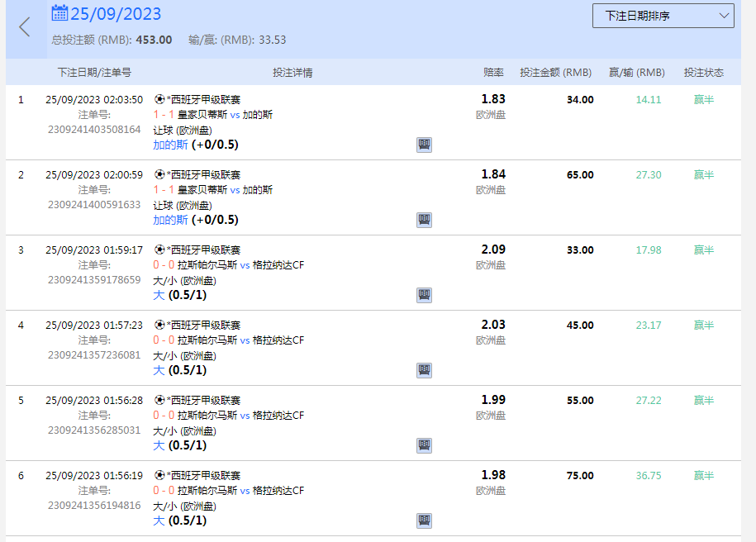756x542 pixels.
Task: Open scoreboard icon for bet 5 with odds 1.99
Action: (x=424, y=445)
